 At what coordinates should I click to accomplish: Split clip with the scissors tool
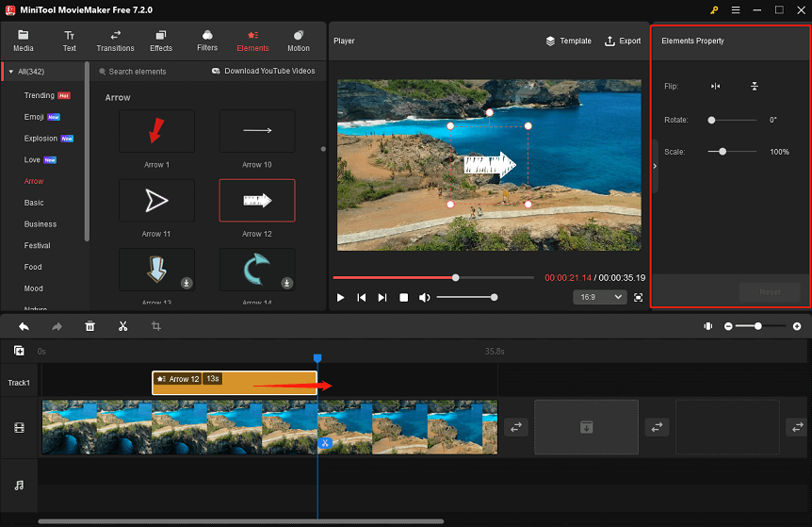tap(122, 326)
